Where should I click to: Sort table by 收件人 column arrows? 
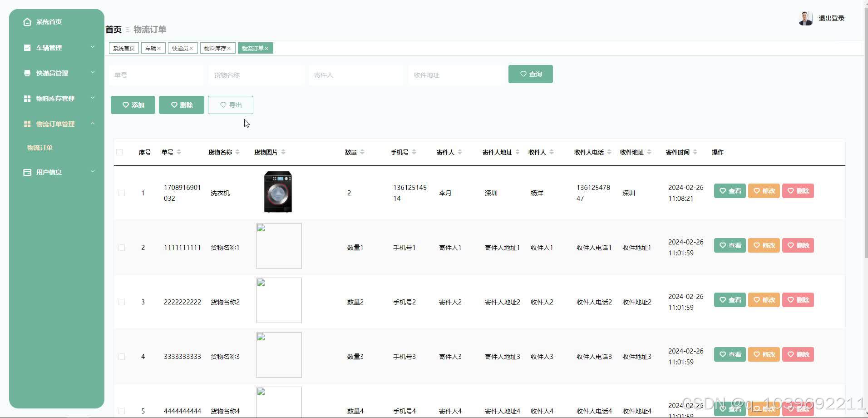552,152
